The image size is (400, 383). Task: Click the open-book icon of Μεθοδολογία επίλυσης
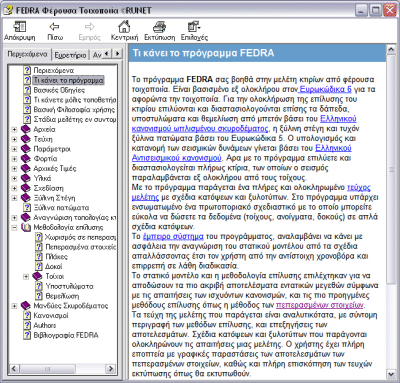coord(26,227)
